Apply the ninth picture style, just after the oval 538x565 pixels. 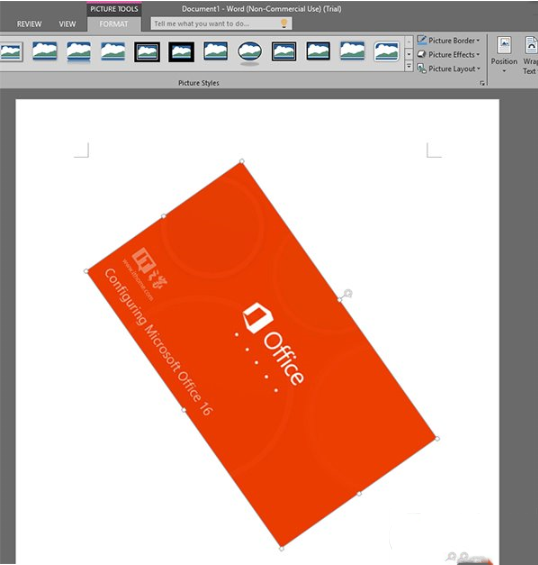[284, 51]
